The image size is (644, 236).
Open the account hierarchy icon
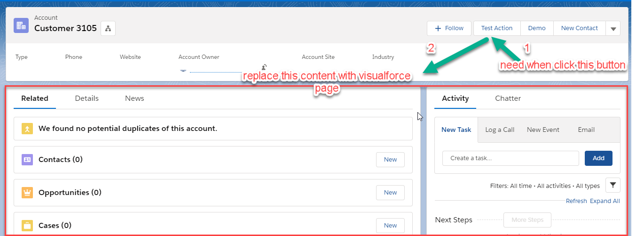[x=108, y=28]
